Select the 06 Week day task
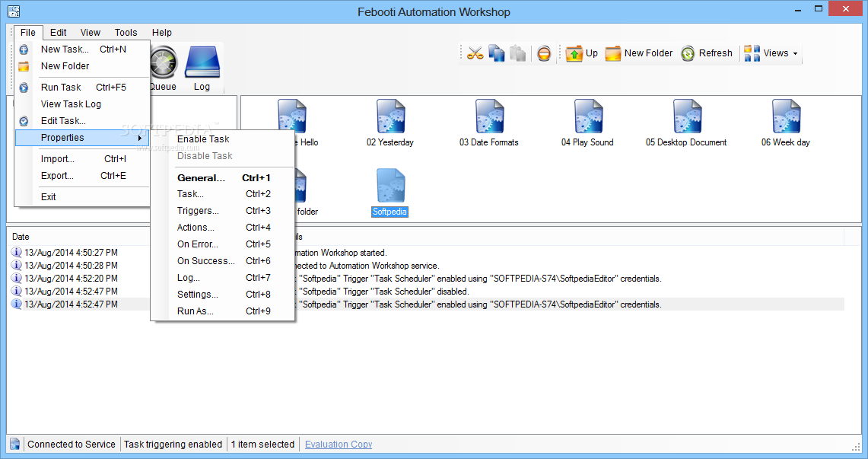The image size is (868, 459). point(786,123)
